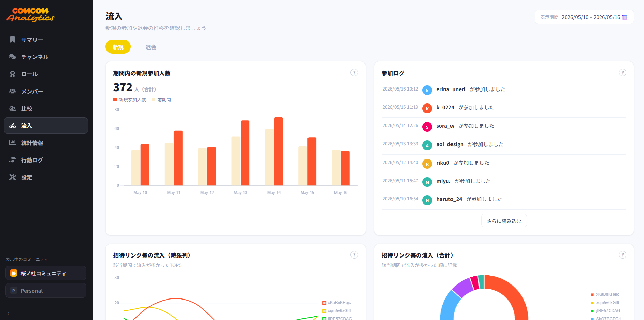The image size is (644, 320).
Task: Click the チャンネル chat bubbles icon
Action: pyautogui.click(x=12, y=57)
